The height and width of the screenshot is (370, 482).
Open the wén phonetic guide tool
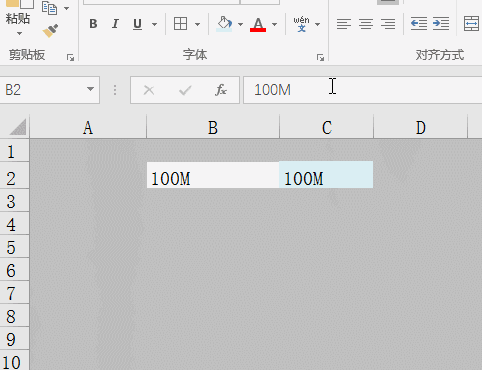(301, 24)
